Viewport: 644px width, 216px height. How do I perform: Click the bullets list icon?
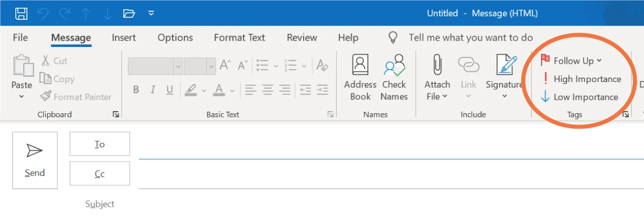point(262,65)
